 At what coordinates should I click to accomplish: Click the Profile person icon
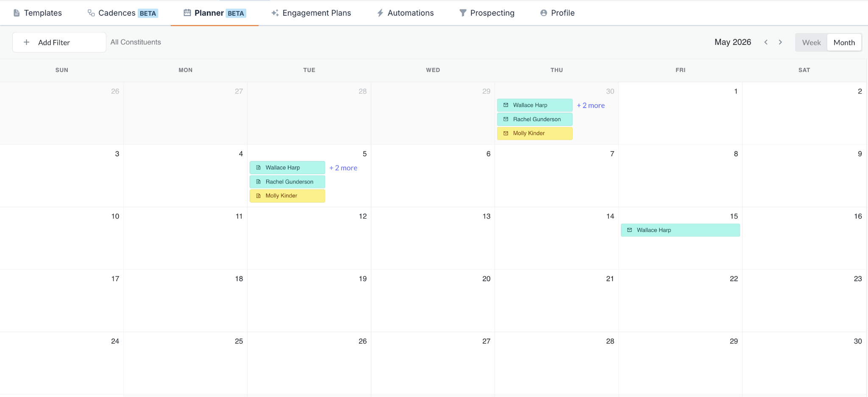pos(543,13)
